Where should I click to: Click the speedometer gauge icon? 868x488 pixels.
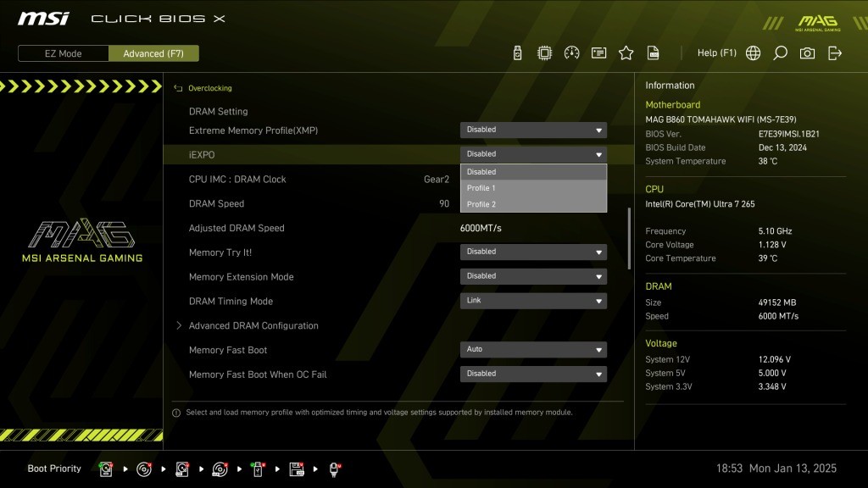[571, 53]
